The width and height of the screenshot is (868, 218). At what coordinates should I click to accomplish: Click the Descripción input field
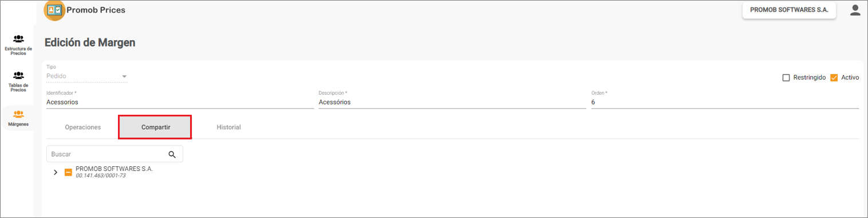click(452, 102)
